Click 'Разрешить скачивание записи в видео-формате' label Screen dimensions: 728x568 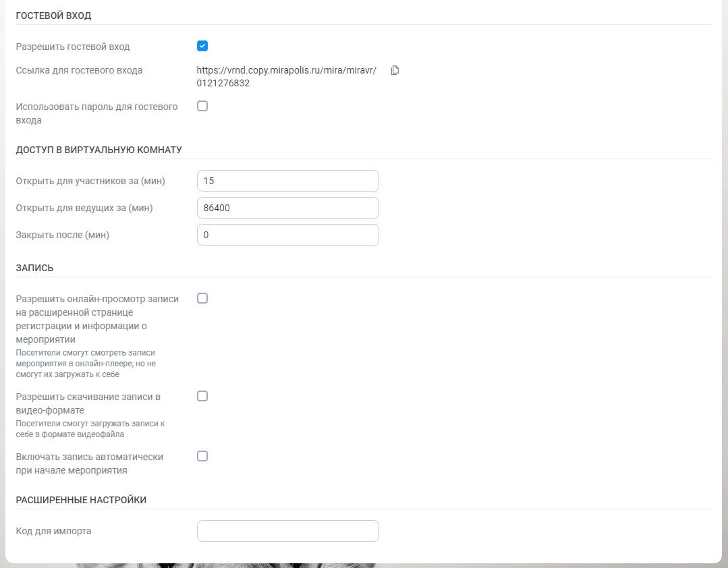pos(88,403)
